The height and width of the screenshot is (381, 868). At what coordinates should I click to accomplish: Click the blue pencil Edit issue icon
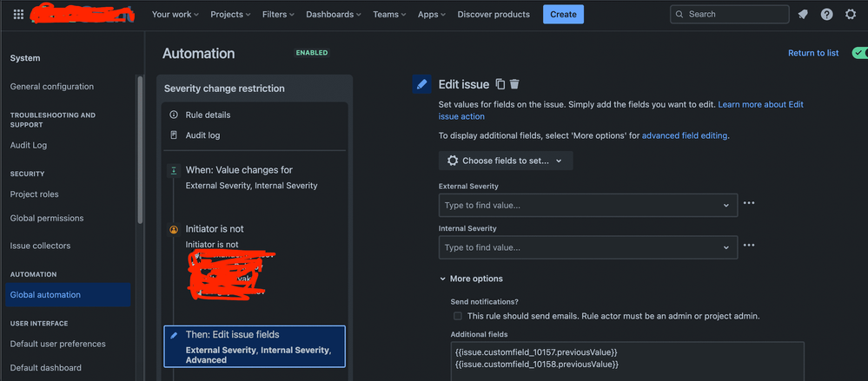pos(421,84)
